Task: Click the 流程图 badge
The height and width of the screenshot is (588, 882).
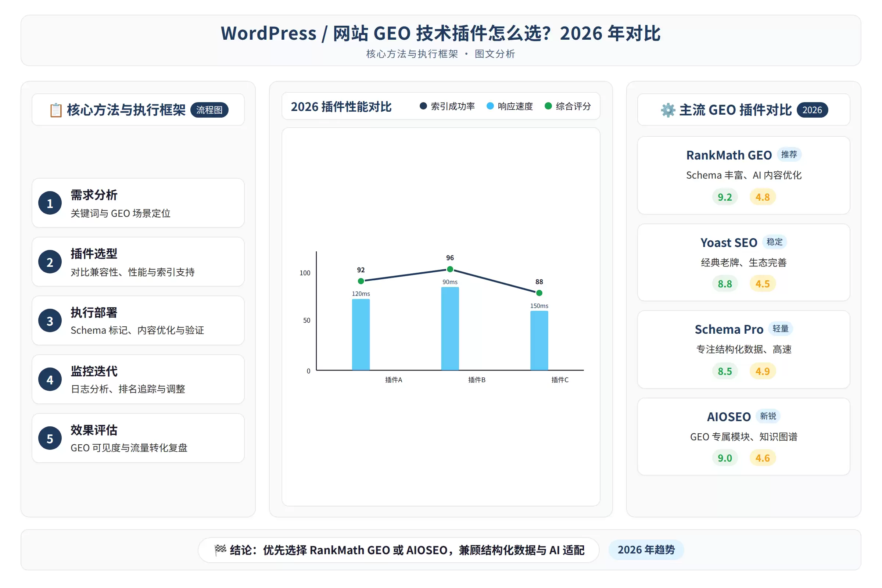Action: [x=209, y=110]
